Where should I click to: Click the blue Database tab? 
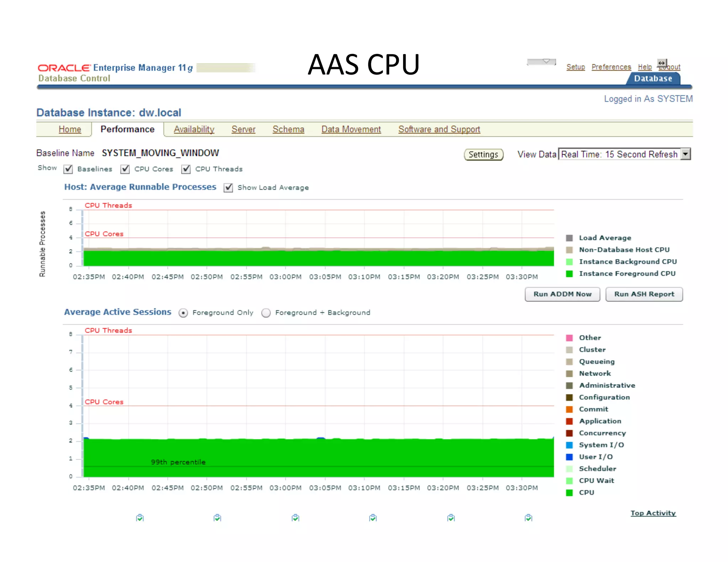coord(653,79)
